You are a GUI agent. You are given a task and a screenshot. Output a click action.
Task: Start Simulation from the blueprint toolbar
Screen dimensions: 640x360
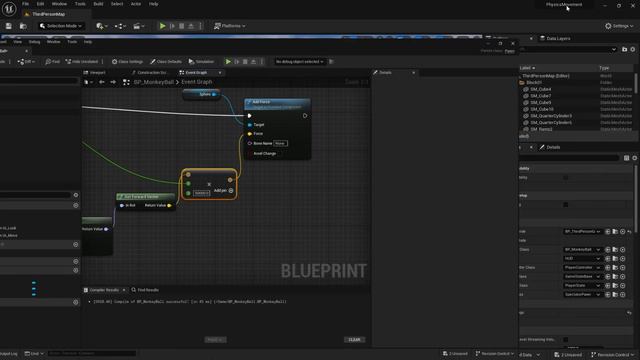pos(201,62)
